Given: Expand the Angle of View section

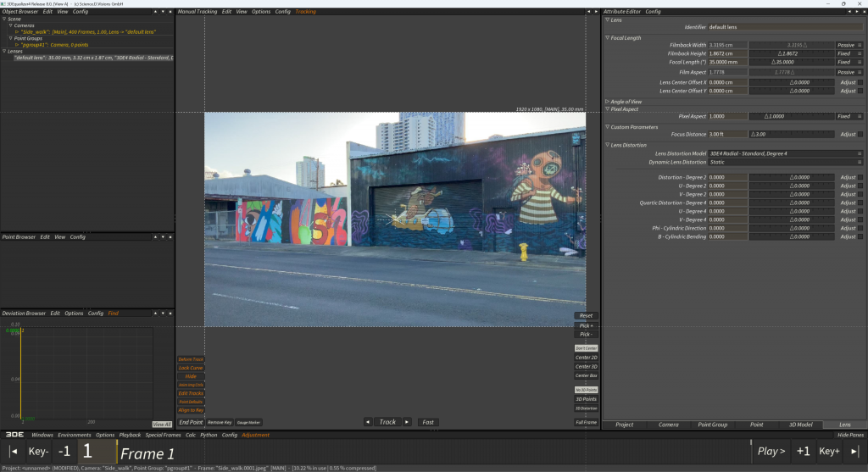Looking at the screenshot, I should click(x=607, y=101).
